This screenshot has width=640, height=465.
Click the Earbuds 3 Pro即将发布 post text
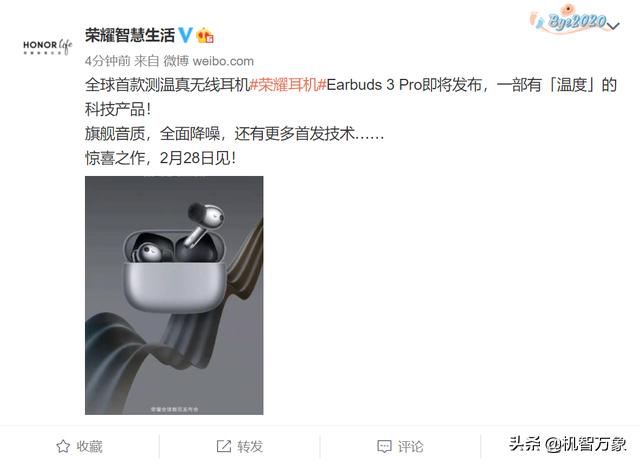404,85
